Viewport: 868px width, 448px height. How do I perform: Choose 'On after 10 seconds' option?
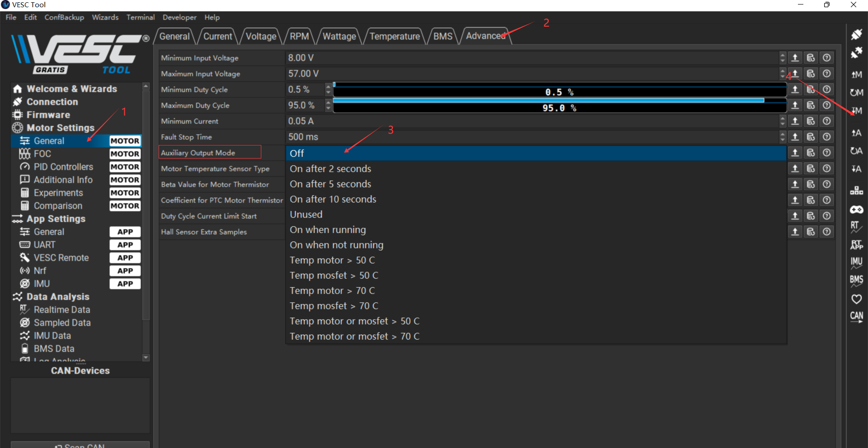pos(536,199)
